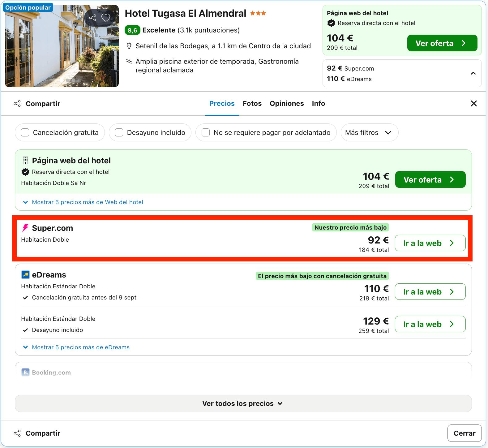
Task: Click the 110 € eDreams price line
Action: pos(349,79)
